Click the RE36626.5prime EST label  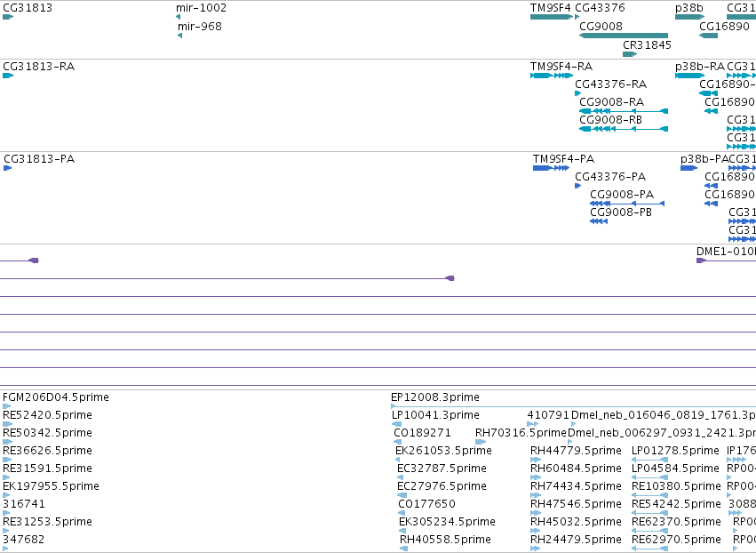(x=47, y=450)
